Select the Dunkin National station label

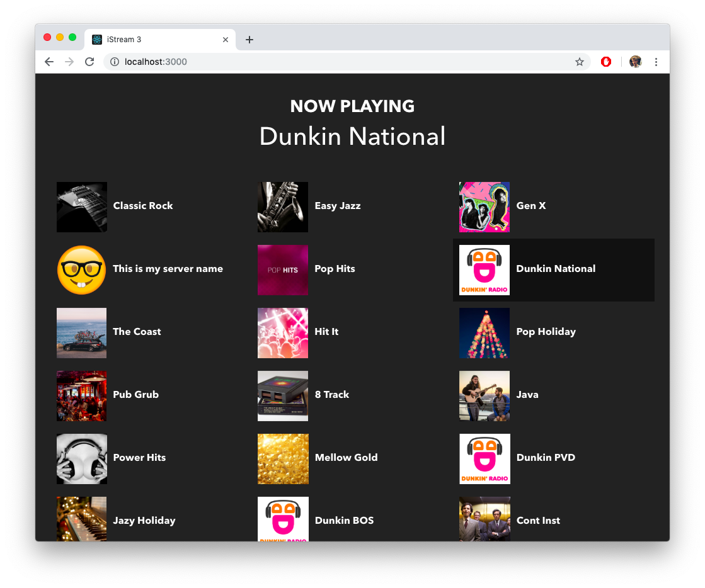556,269
